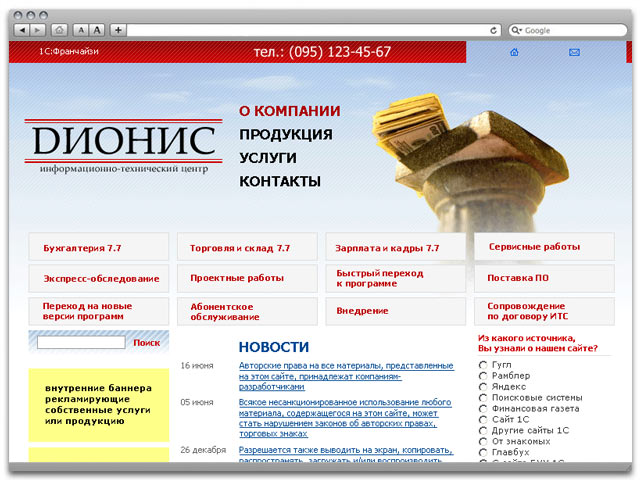The image size is (640, 480).
Task: Select the Поисковые системы radio option
Action: pyautogui.click(x=483, y=398)
